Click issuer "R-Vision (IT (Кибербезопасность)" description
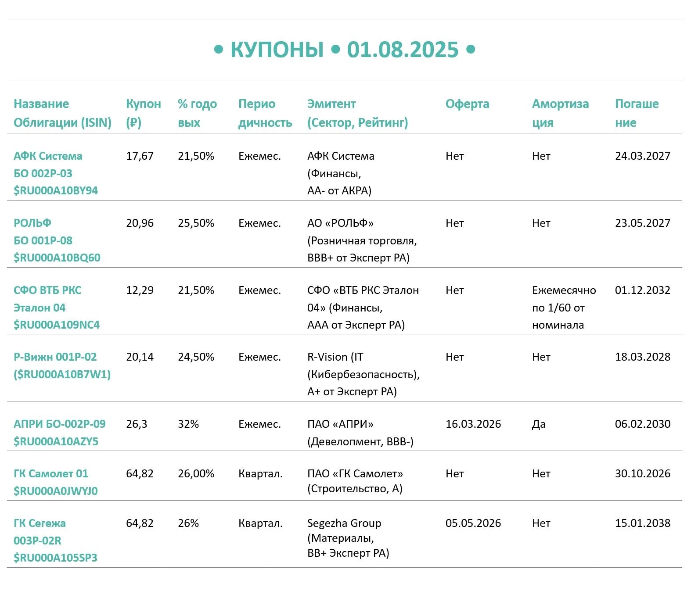691x616 pixels. coord(363,374)
